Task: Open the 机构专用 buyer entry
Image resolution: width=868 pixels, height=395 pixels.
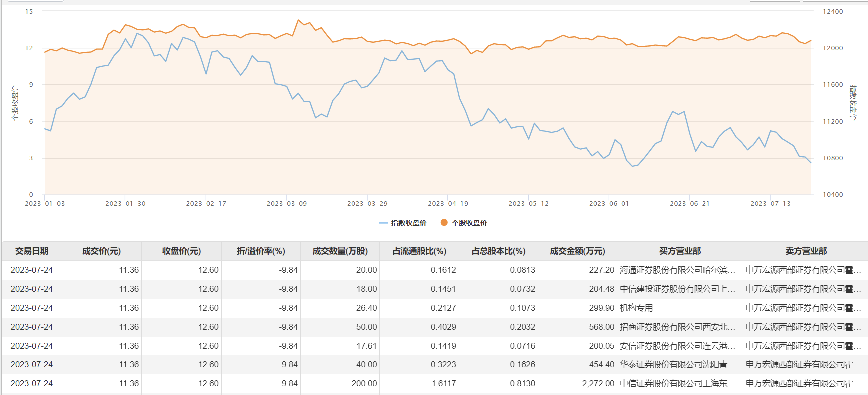Action: point(636,308)
